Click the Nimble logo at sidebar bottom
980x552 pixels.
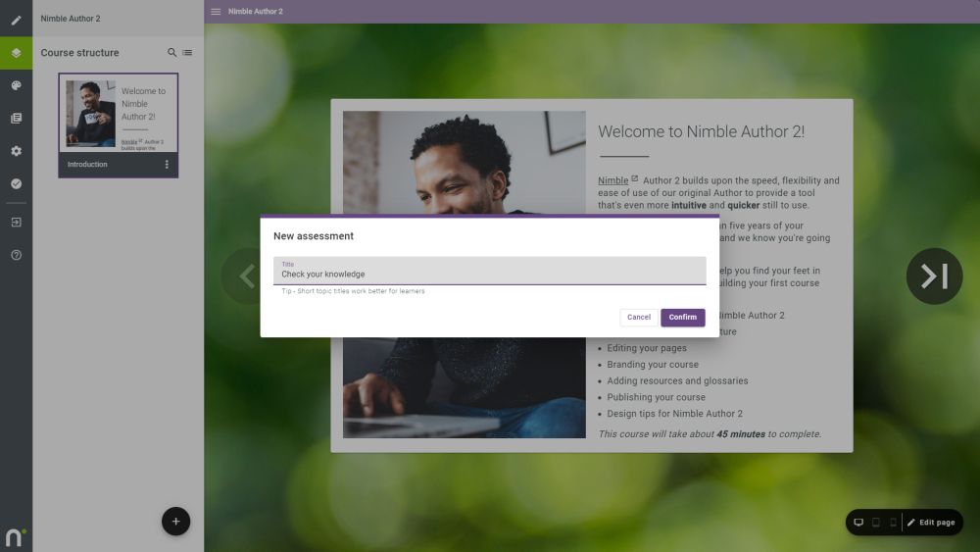click(x=15, y=537)
